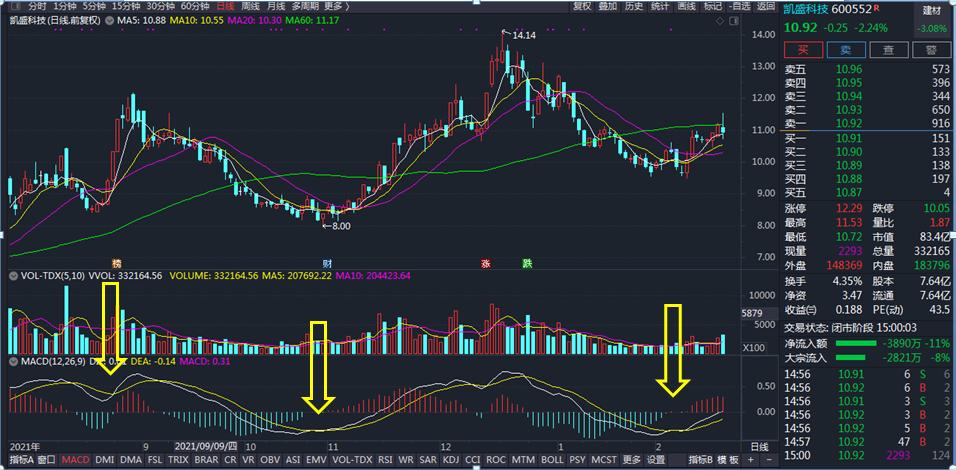The height and width of the screenshot is (470, 956).
Task: Click the 窗口 button at bottom left
Action: coord(47,459)
